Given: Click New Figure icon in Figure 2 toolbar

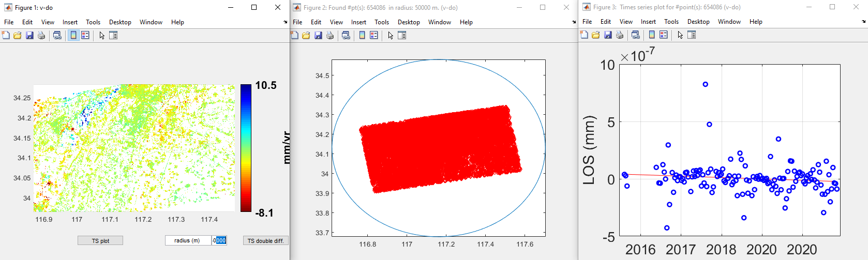Looking at the screenshot, I should [294, 35].
